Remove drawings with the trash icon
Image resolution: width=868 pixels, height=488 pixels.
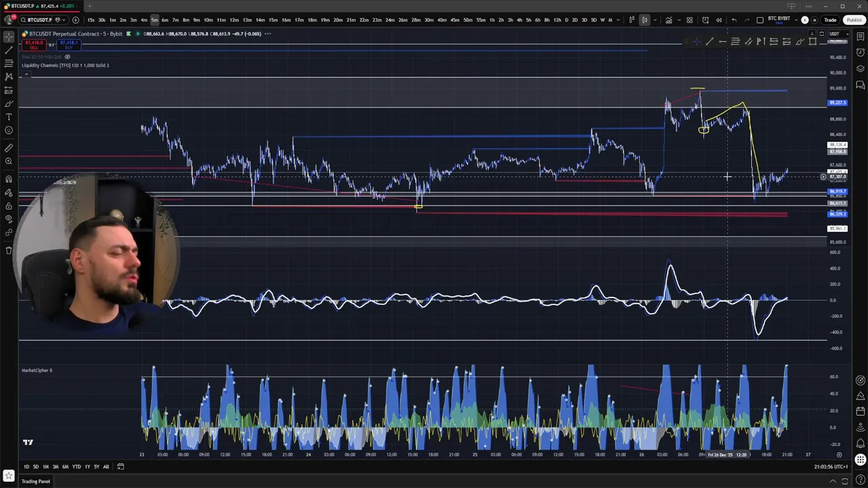(9, 250)
